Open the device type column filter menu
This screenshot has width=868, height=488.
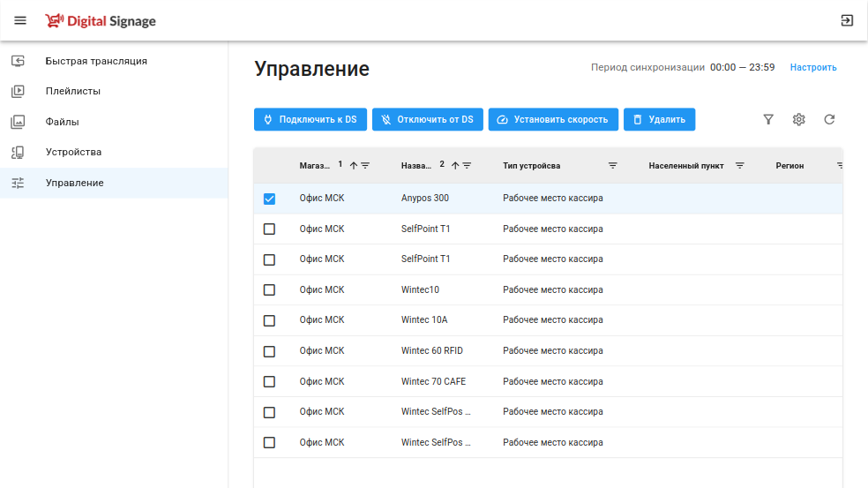click(613, 165)
